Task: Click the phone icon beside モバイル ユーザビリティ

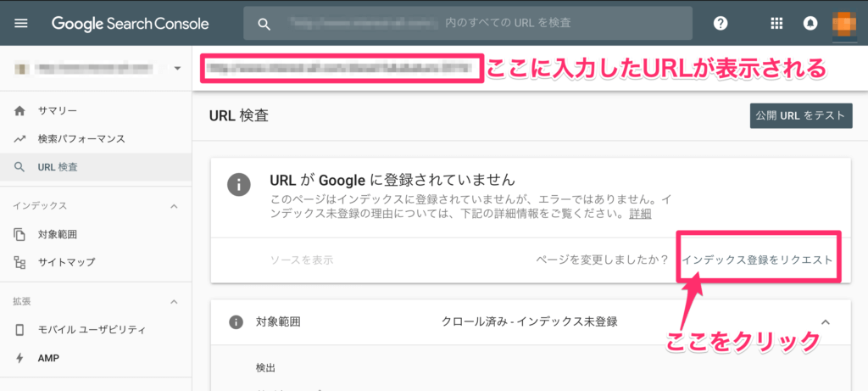Action: pos(20,330)
